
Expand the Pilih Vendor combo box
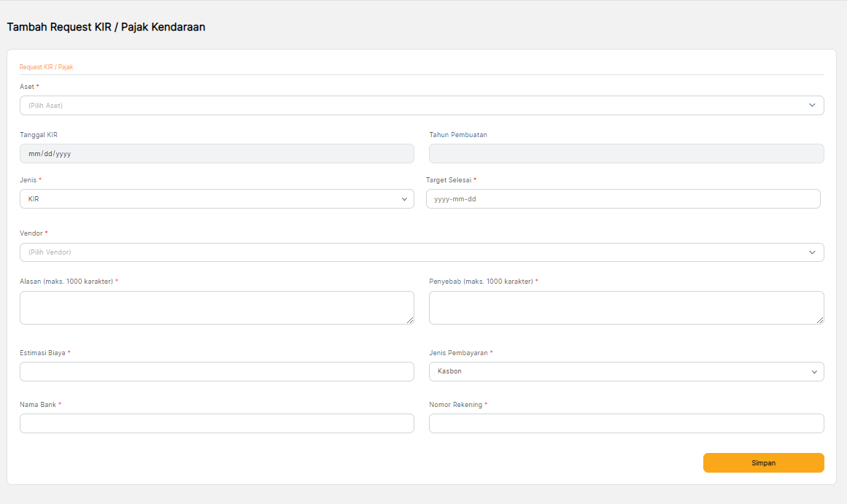[409, 252]
